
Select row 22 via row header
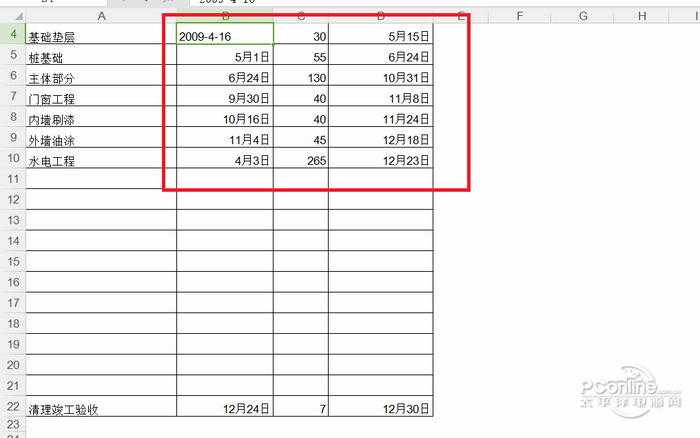click(13, 406)
